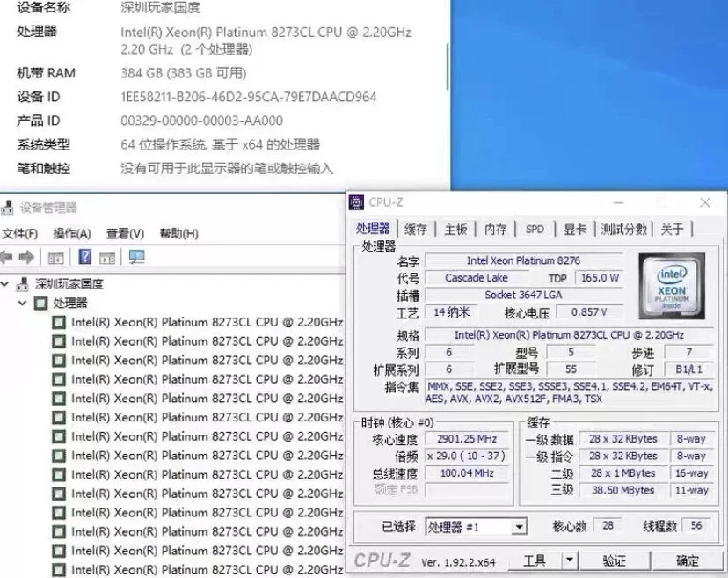Scan for hardware changes with the monitor icon

tap(136, 257)
